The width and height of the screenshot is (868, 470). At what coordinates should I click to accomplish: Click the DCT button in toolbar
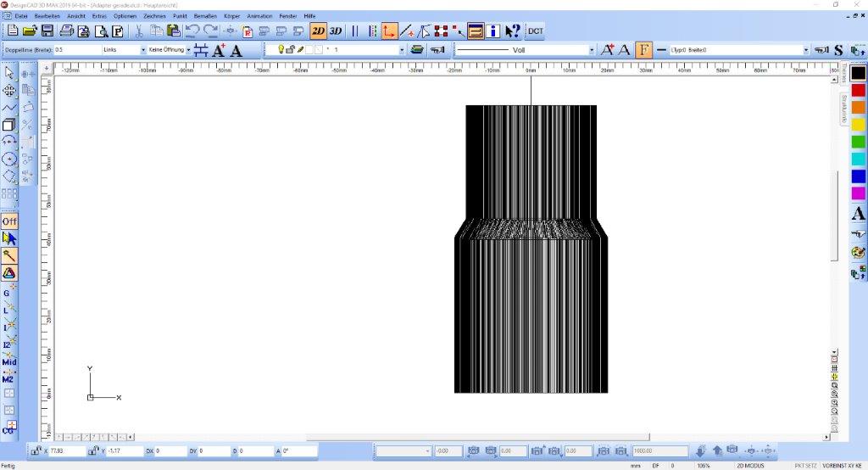536,31
